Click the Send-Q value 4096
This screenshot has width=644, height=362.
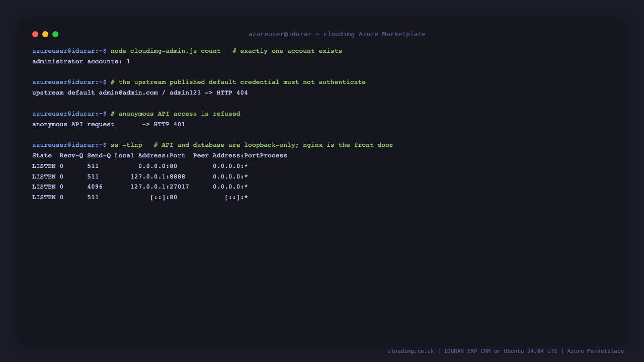[95, 187]
